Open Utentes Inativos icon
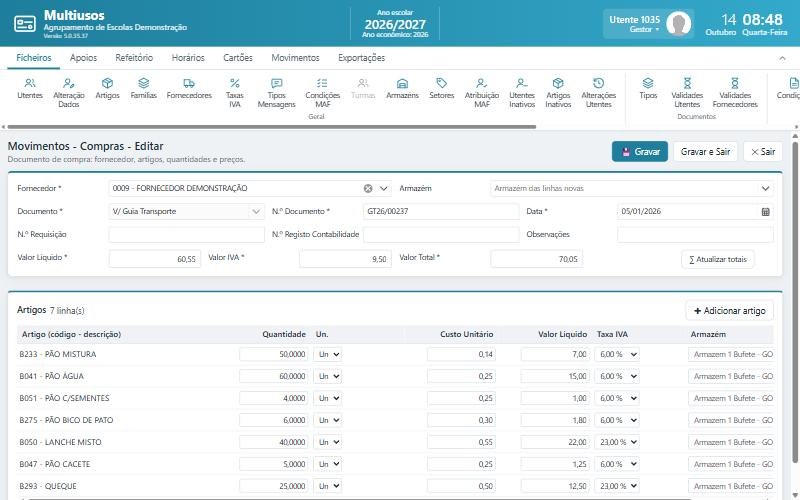Viewport: 800px width, 500px height. pyautogui.click(x=521, y=93)
